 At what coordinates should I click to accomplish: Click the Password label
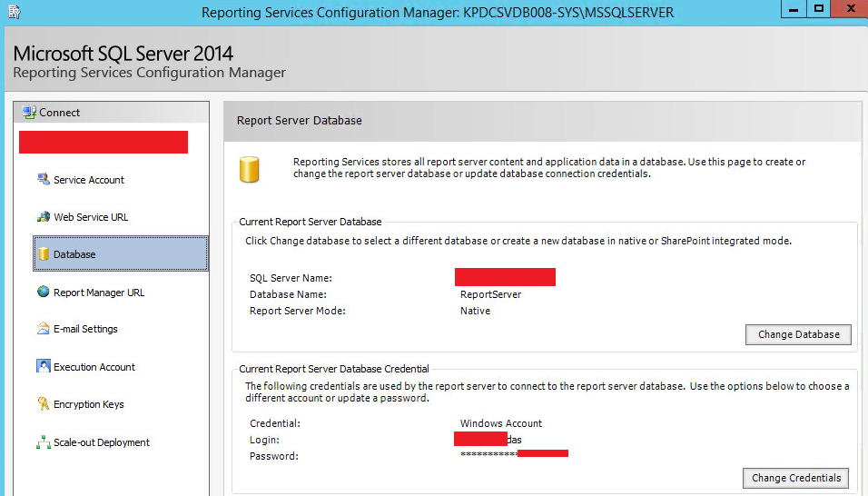[x=273, y=456]
